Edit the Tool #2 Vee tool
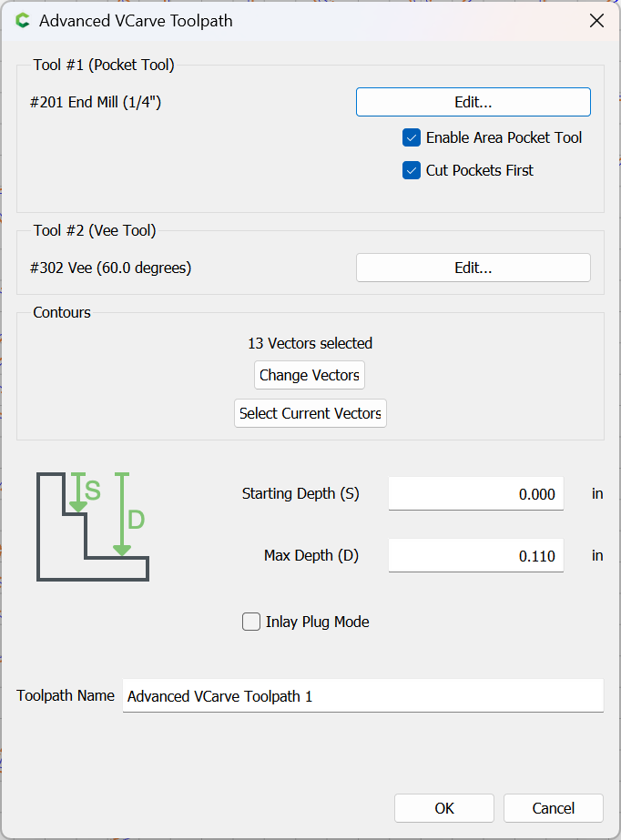The image size is (621, 840). click(473, 268)
